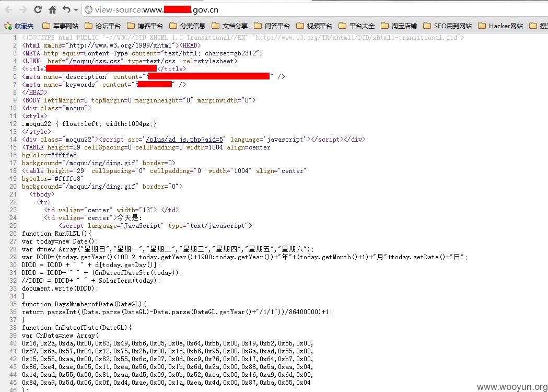Click hex data line starting 0x84,0xa9
548x392 pixels.
click(x=166, y=383)
